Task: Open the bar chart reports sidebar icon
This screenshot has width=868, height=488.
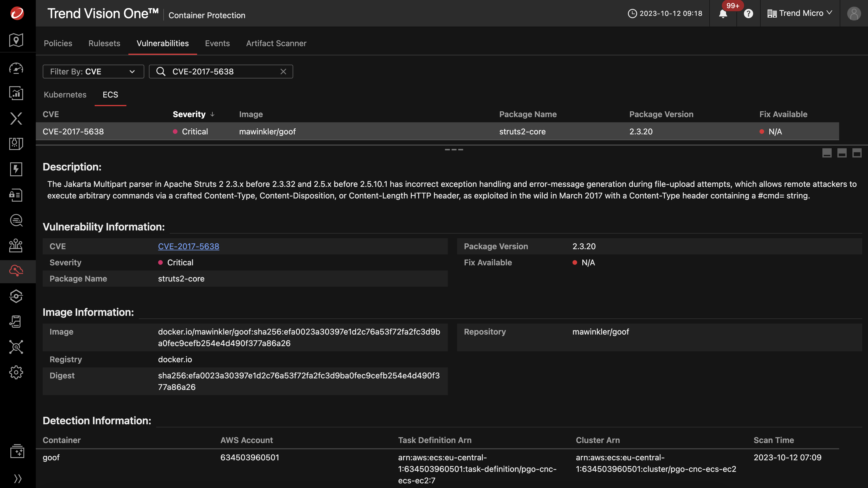Action: (16, 93)
